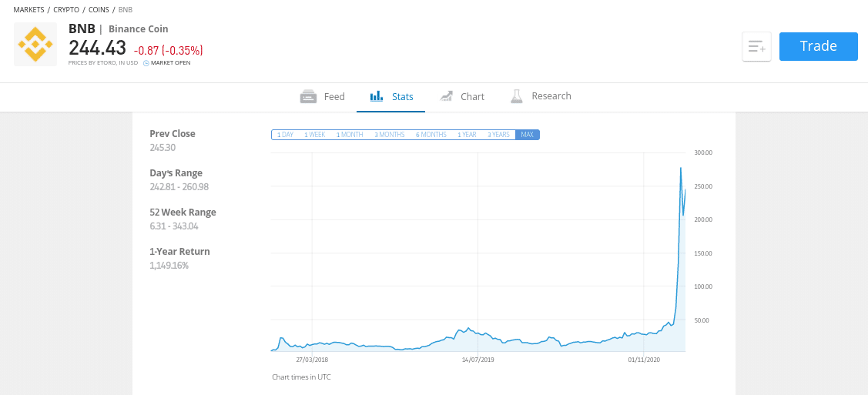Click the BNB breadcrumb item
The image size is (868, 395).
click(125, 10)
